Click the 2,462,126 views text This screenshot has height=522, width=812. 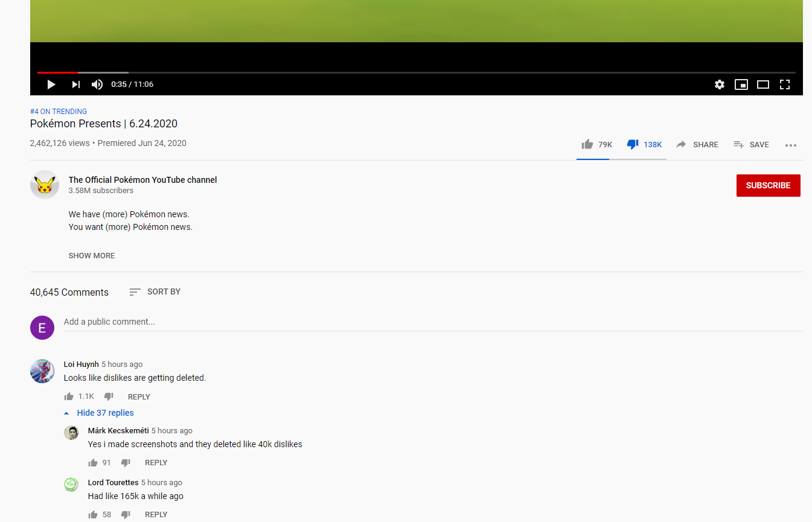tap(60, 144)
